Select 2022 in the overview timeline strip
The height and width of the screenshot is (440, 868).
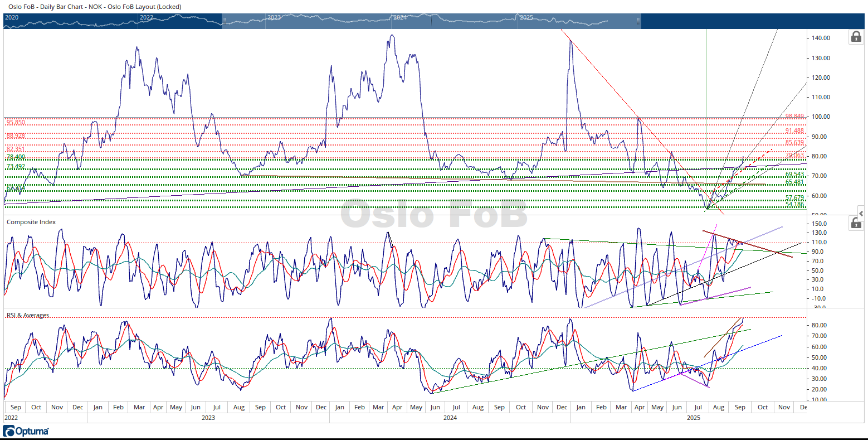pyautogui.click(x=146, y=17)
